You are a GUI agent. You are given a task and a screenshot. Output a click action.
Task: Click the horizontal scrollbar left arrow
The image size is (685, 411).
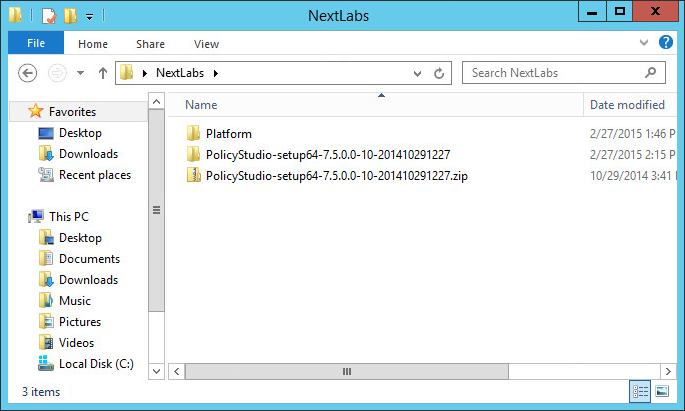(x=176, y=372)
